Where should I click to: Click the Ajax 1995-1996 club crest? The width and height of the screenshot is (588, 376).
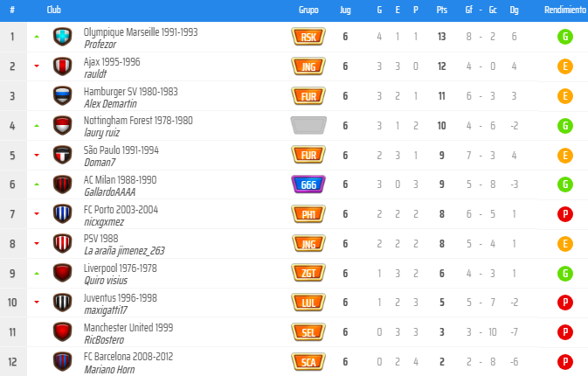[x=62, y=66]
